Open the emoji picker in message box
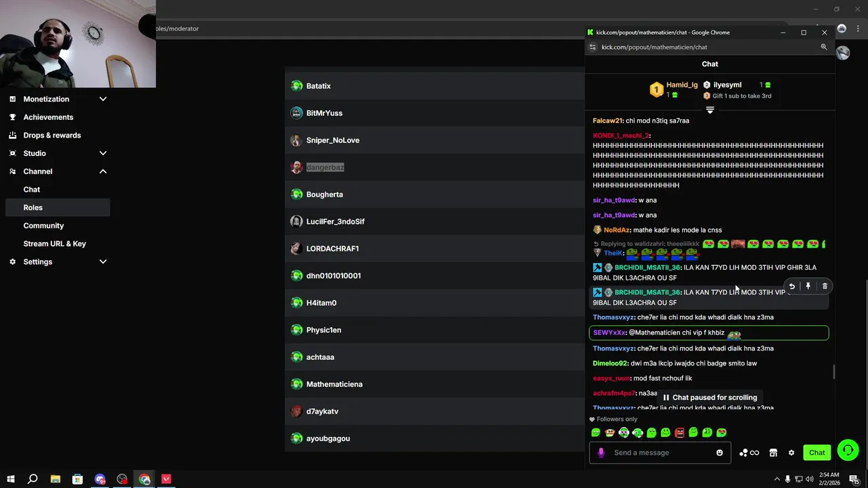 [719, 453]
